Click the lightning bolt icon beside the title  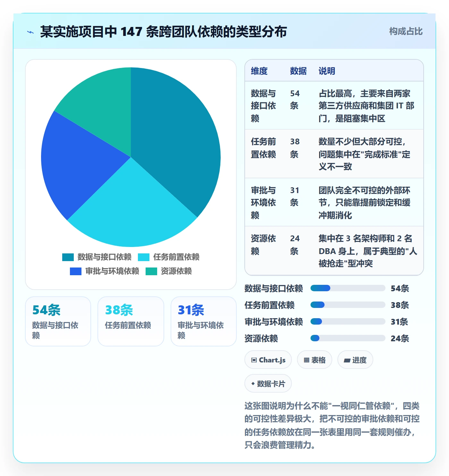pyautogui.click(x=30, y=32)
